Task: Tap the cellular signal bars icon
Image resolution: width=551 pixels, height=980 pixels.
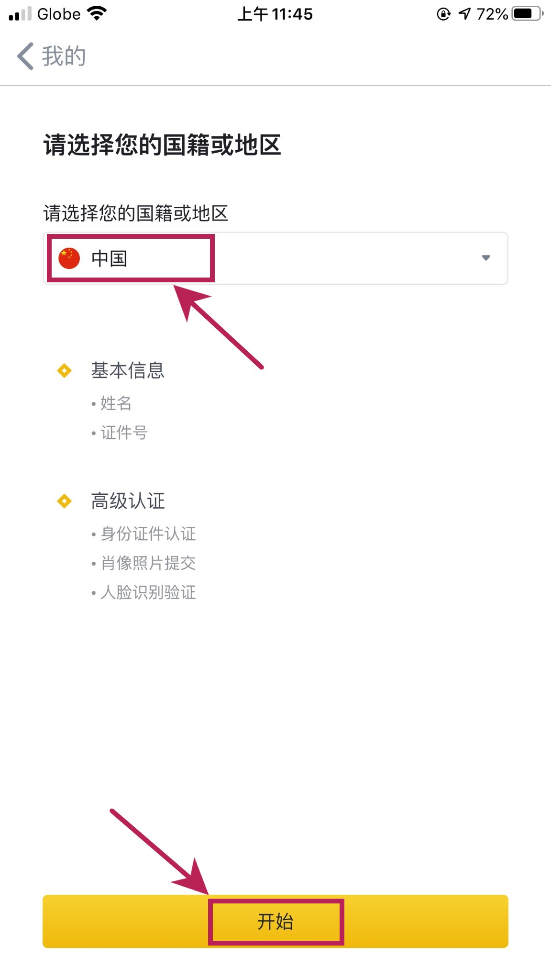Action: pos(20,14)
